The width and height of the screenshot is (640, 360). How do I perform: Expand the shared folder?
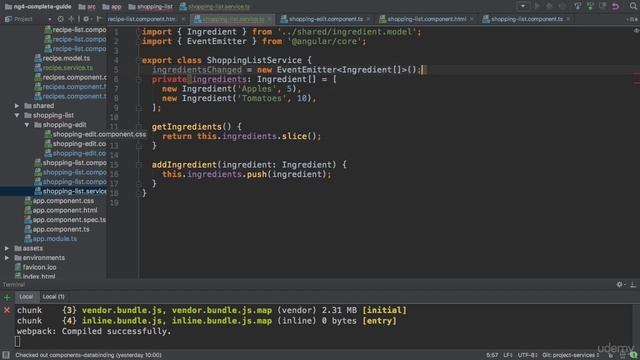pyautogui.click(x=17, y=106)
